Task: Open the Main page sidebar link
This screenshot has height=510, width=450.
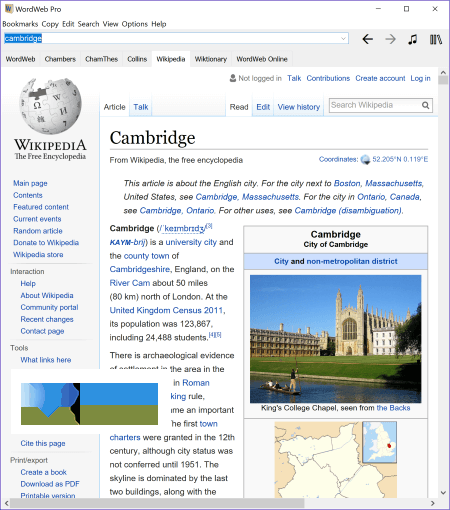Action: click(x=30, y=183)
